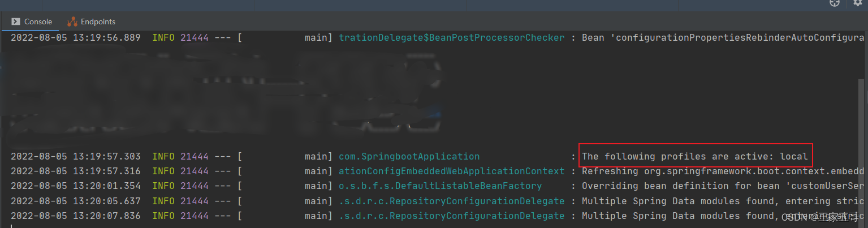868x228 pixels.
Task: Click message "Overriding bean definition for bean"
Action: click(723, 186)
